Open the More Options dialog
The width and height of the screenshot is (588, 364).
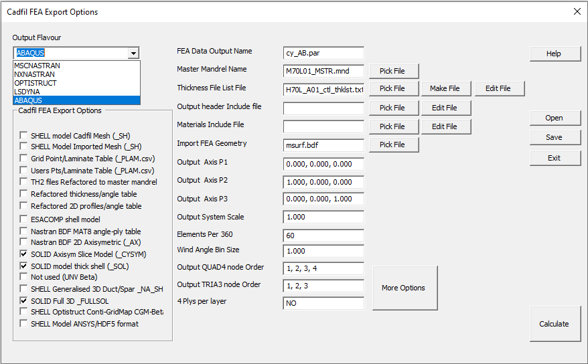tap(405, 288)
